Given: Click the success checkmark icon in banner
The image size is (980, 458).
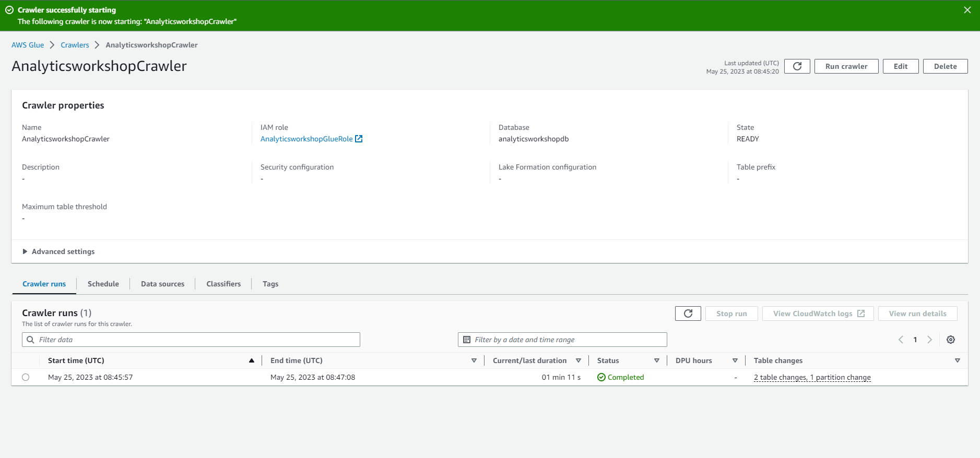Looking at the screenshot, I should tap(9, 10).
